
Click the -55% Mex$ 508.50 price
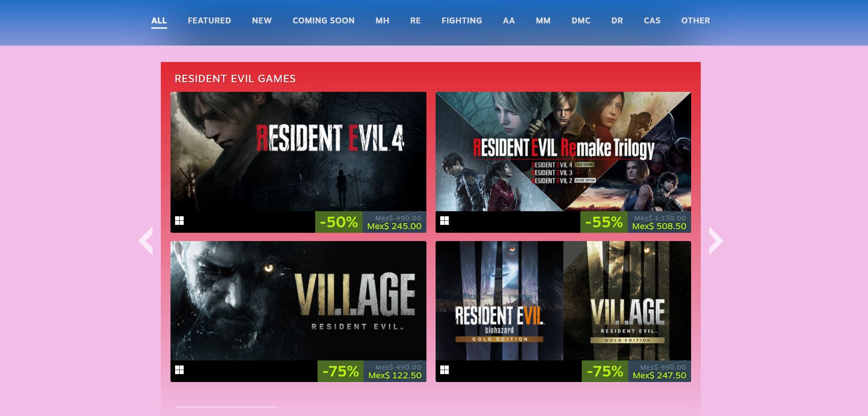635,222
